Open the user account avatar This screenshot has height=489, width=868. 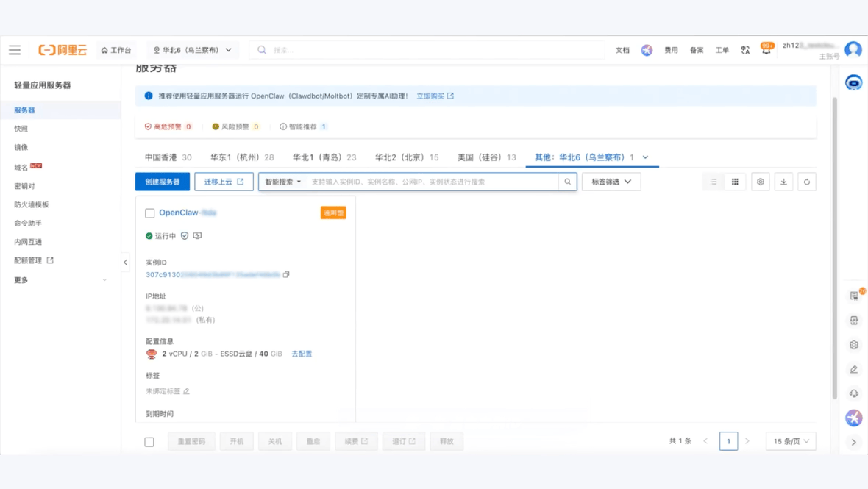click(x=853, y=49)
